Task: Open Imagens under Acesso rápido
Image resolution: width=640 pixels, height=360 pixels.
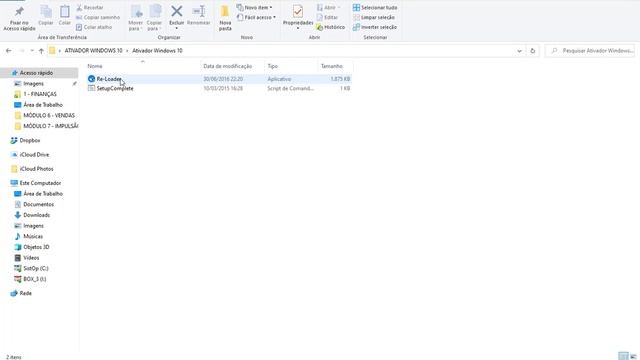Action: point(33,83)
